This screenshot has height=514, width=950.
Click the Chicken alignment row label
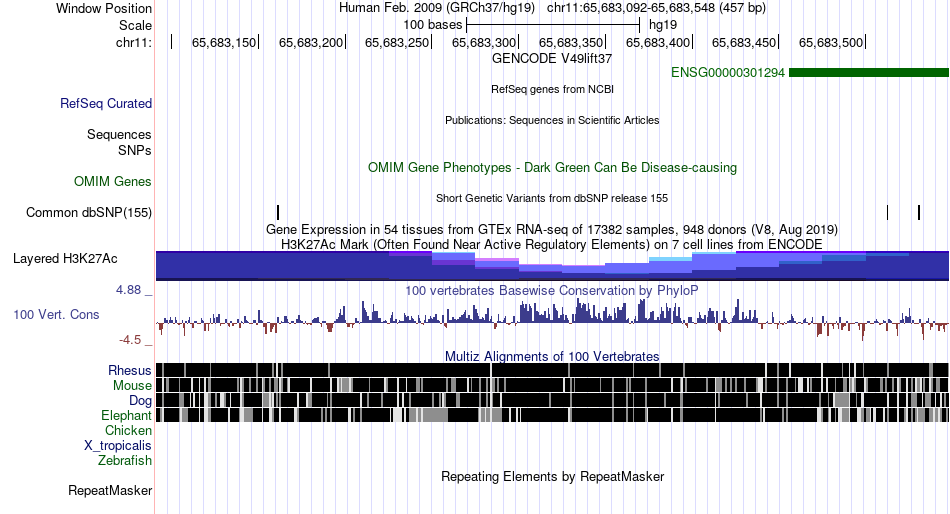tap(128, 430)
